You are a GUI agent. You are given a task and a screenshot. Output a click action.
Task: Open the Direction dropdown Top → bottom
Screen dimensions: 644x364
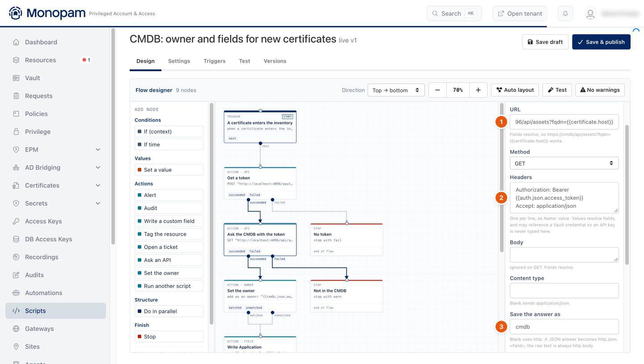point(396,90)
